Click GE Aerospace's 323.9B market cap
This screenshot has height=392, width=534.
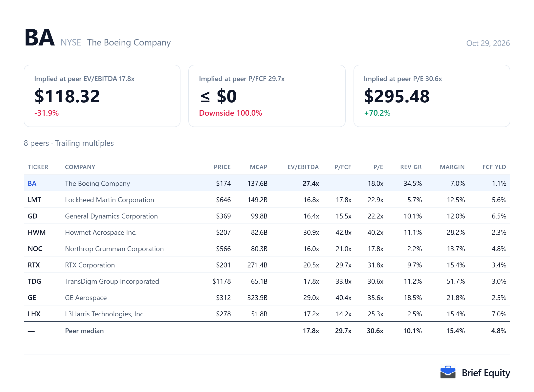[x=257, y=298]
